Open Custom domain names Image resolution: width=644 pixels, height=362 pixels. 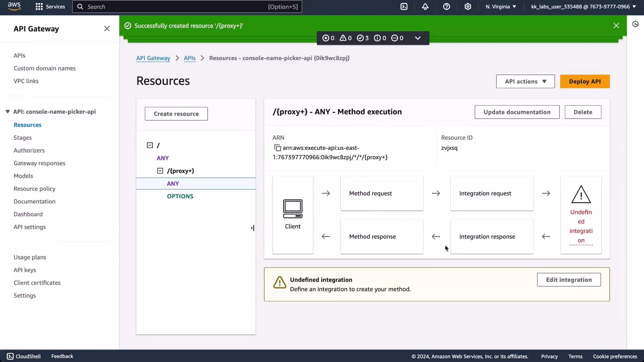[x=45, y=68]
